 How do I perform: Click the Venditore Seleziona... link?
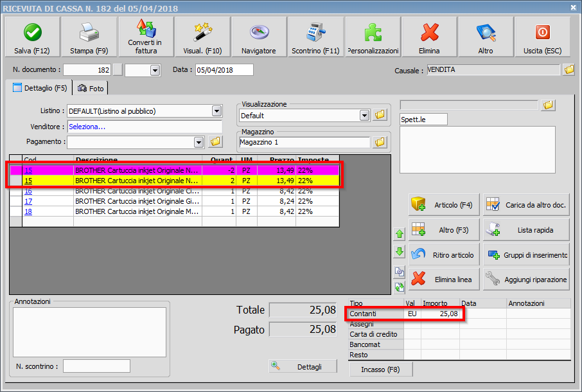tap(87, 127)
